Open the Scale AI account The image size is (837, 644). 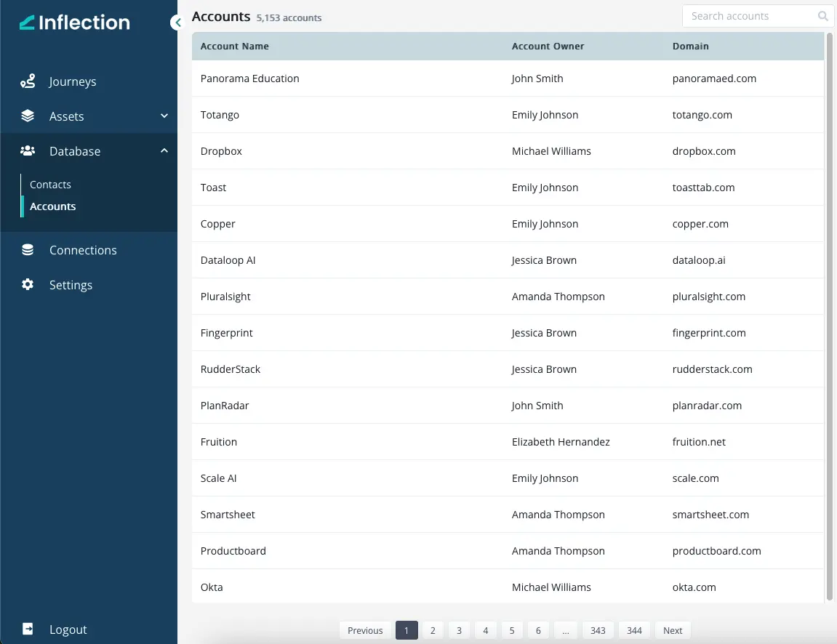click(218, 478)
